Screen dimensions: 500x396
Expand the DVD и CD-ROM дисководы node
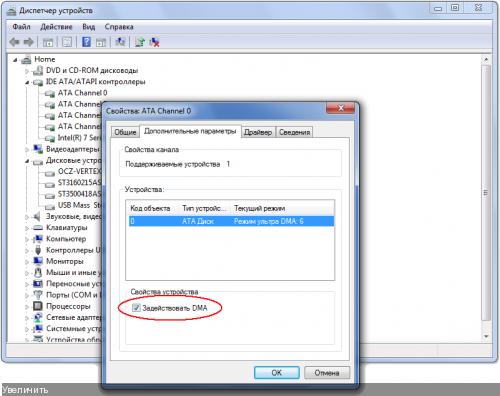click(x=27, y=71)
